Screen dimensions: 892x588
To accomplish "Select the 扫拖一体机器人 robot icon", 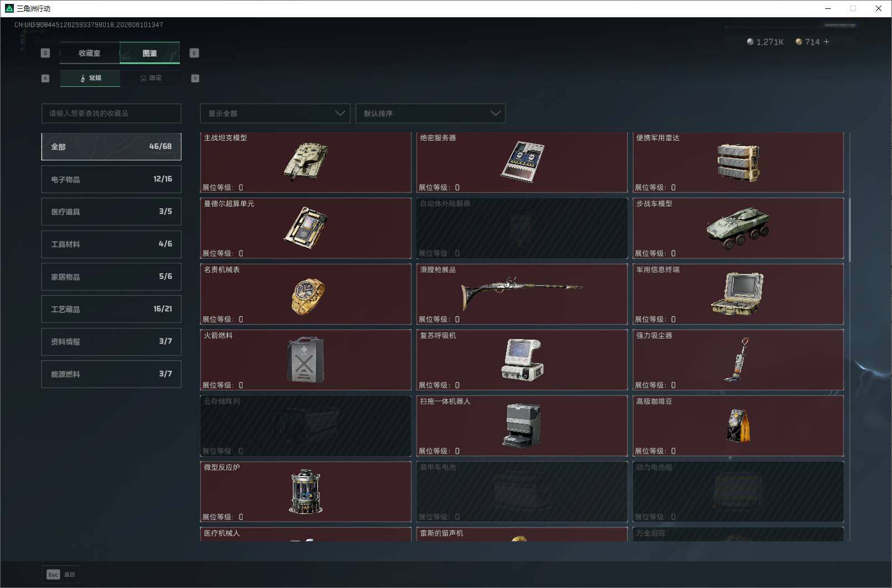I will coord(522,425).
